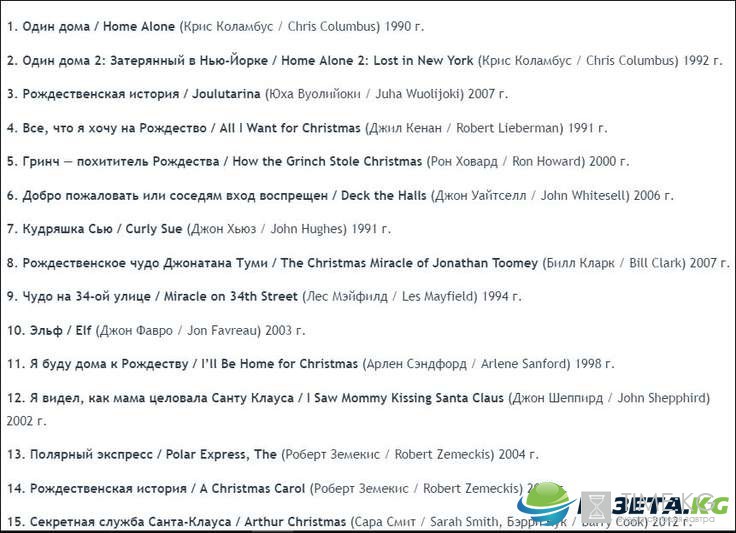Select director name 'John Shepphird'
Image resolution: width=736 pixels, height=533 pixels.
(x=661, y=398)
